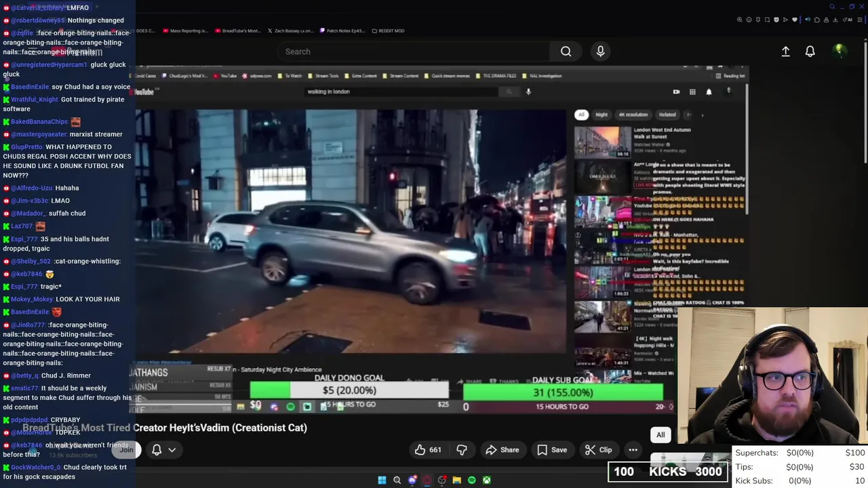Image resolution: width=868 pixels, height=488 pixels.
Task: Switch to the BreadTube's Most... tab
Action: pyautogui.click(x=237, y=30)
